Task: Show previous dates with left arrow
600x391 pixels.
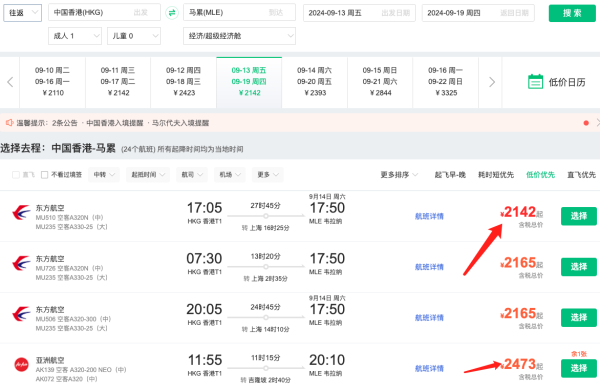Action: click(10, 82)
